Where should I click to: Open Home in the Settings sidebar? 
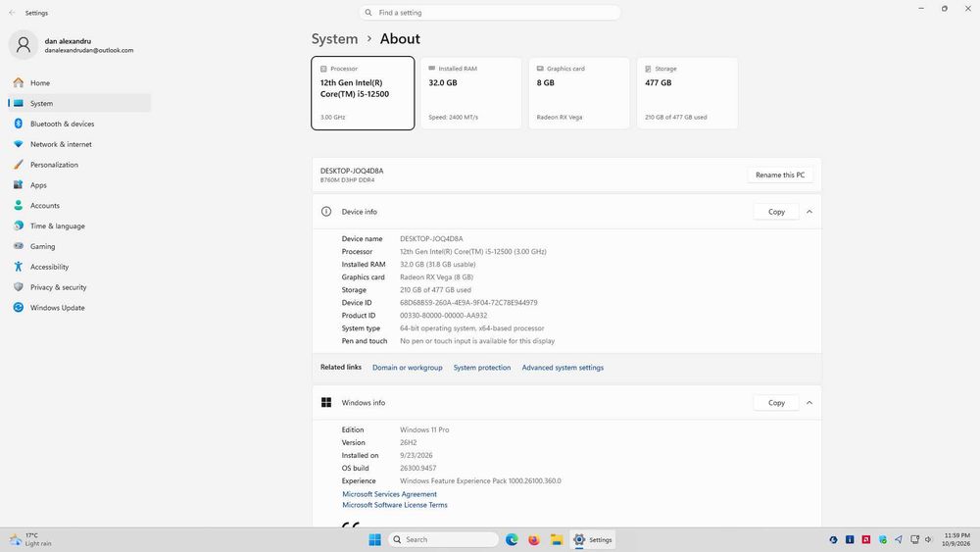tap(79, 82)
